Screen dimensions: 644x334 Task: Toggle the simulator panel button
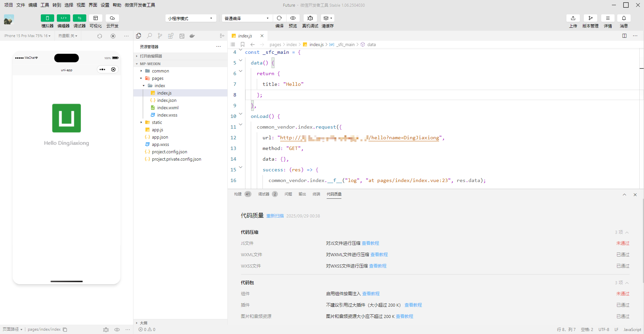point(47,18)
